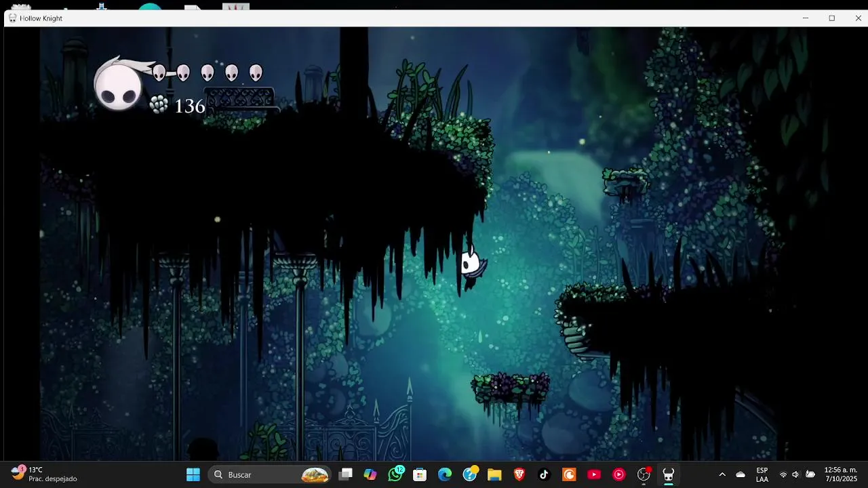
Task: Launch Brave browser from taskbar
Action: tap(519, 474)
